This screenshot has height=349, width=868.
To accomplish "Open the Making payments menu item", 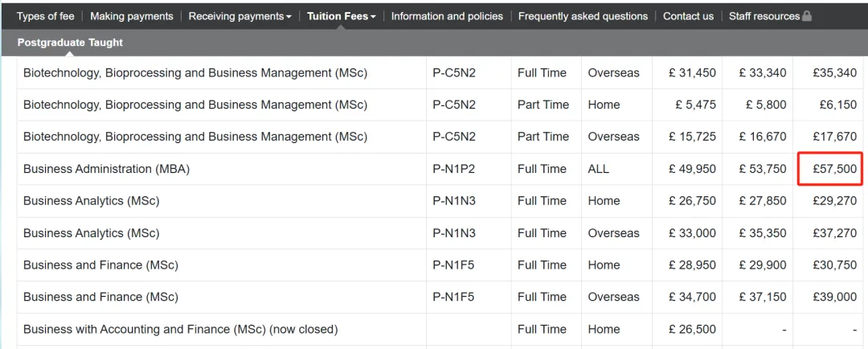I will pyautogui.click(x=131, y=16).
